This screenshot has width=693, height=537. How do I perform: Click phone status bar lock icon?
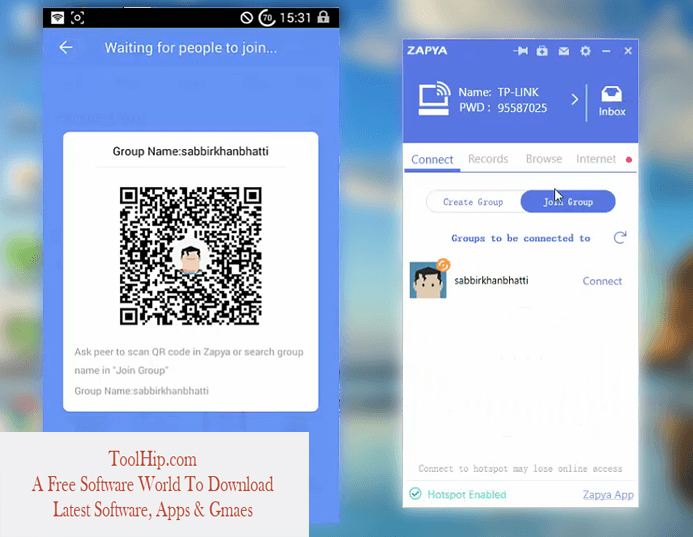pos(324,17)
